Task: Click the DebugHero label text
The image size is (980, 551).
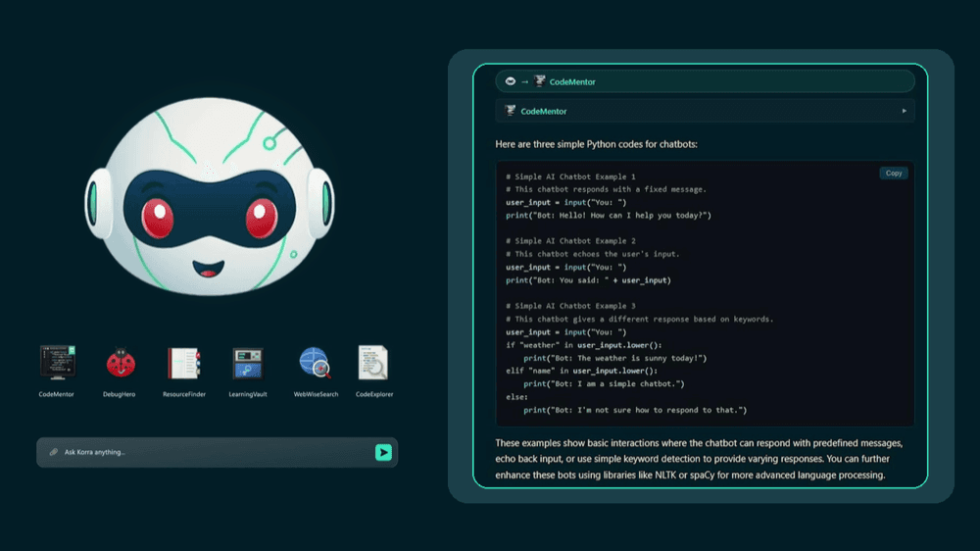Action: [119, 395]
